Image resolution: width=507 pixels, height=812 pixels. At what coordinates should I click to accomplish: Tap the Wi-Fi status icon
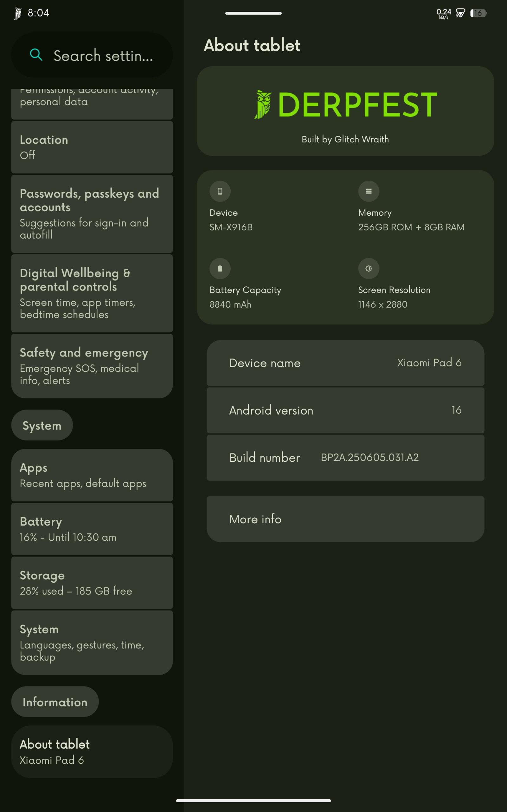coord(460,13)
